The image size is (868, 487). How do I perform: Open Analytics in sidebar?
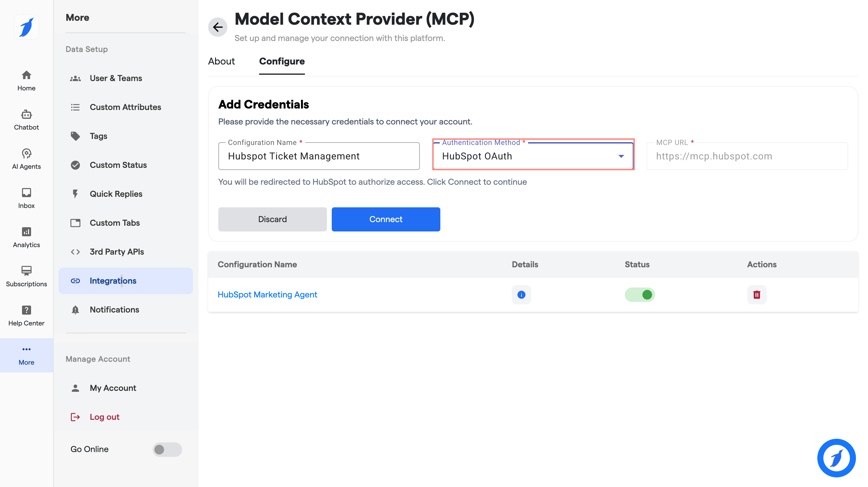pos(26,237)
